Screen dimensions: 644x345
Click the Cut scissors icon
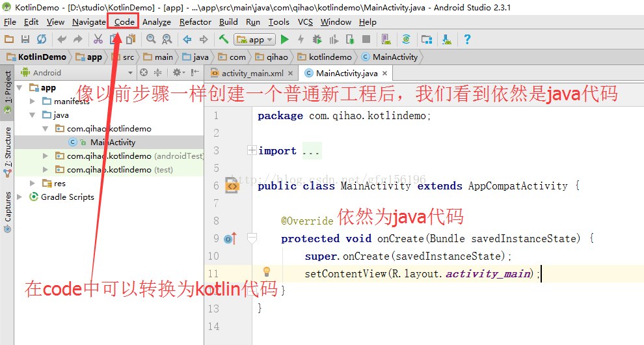98,40
